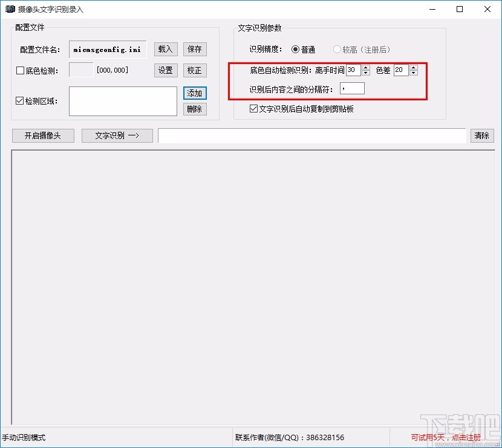Increase the 离手时间 value with its up arrow
502x448 pixels.
tap(365, 67)
